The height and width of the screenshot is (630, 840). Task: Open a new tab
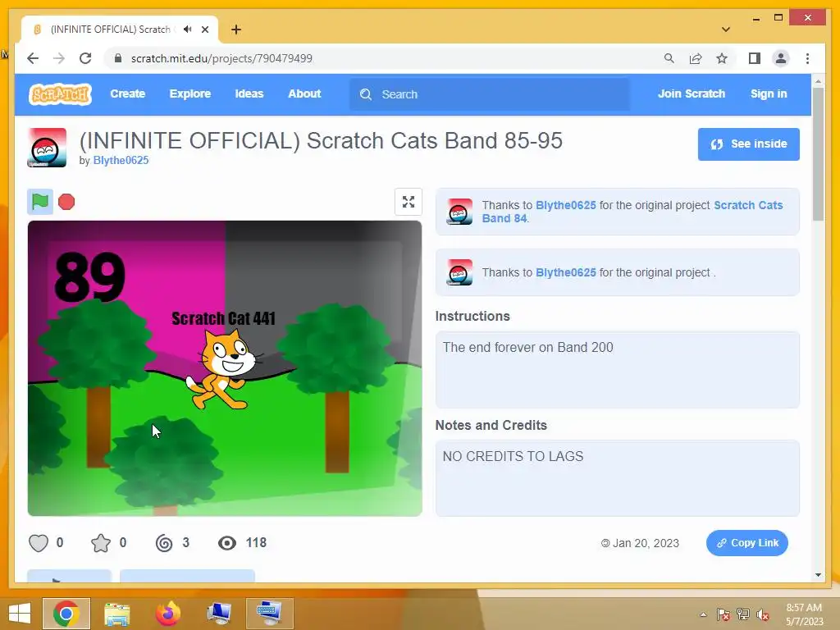pyautogui.click(x=236, y=30)
